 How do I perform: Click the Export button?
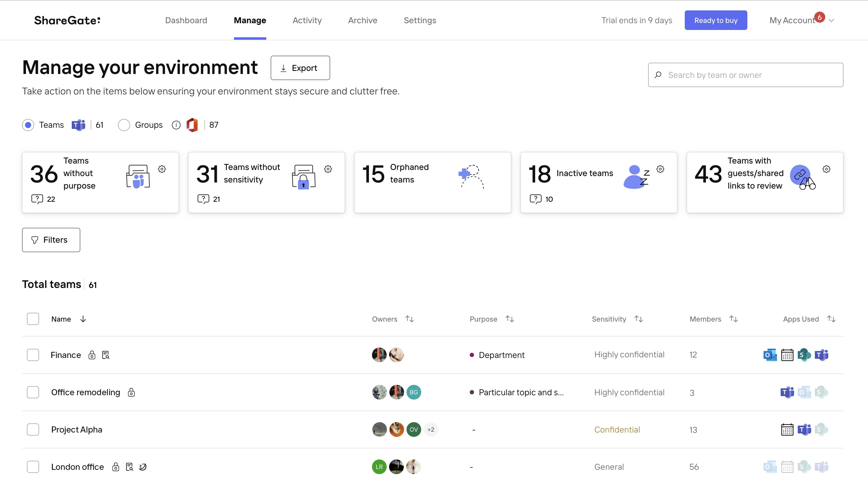pos(300,68)
